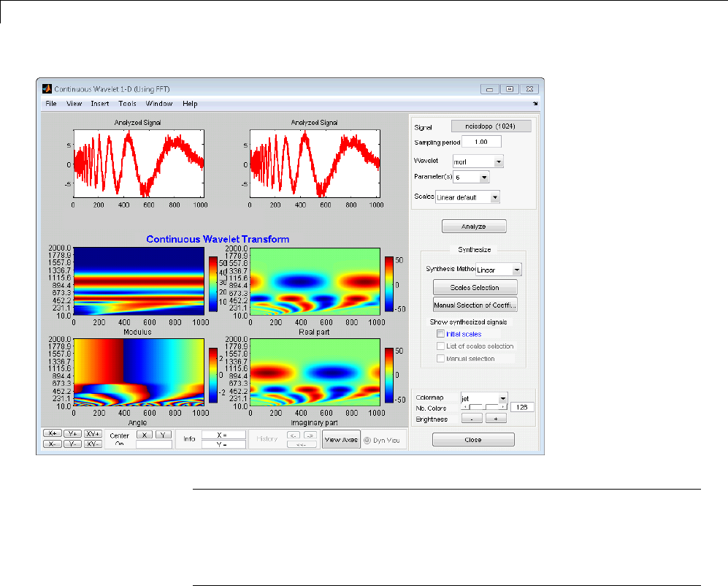The image size is (728, 586).
Task: Click the Sampling period input field
Action: [481, 142]
